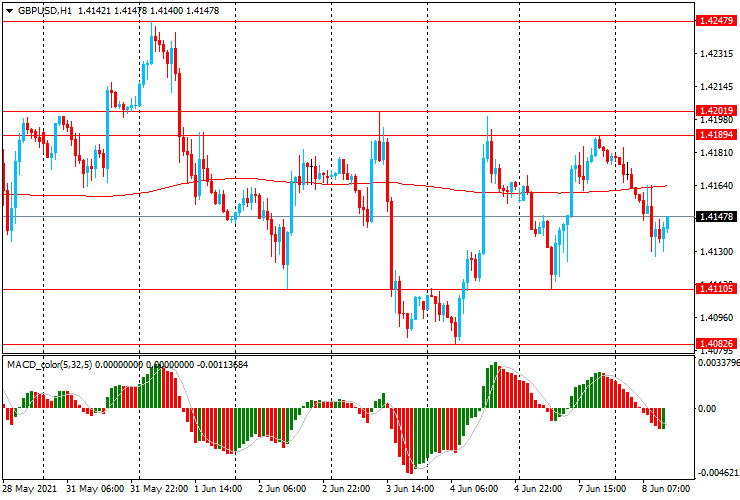Click the 1.42315 price scale value
740x500 pixels.
click(x=717, y=55)
